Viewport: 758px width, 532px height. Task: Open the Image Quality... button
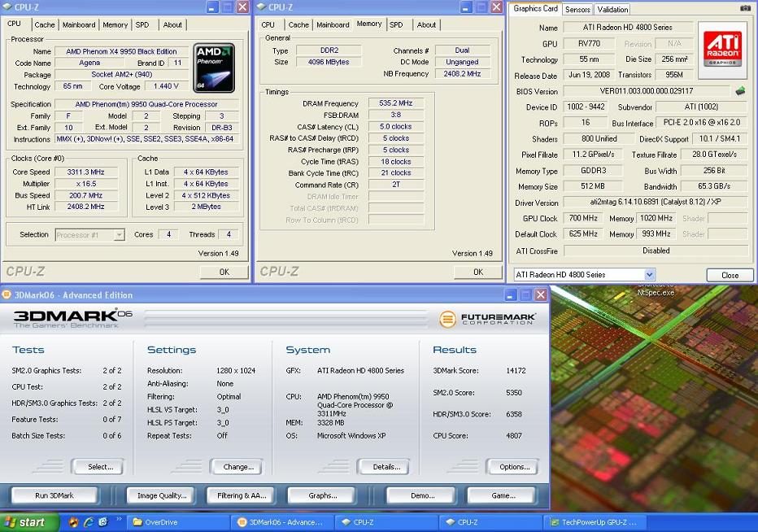[162, 495]
